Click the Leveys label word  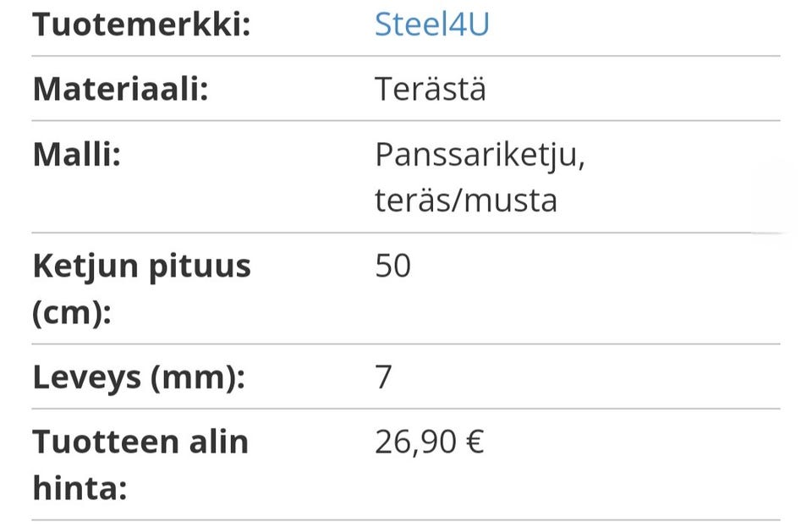(86, 377)
